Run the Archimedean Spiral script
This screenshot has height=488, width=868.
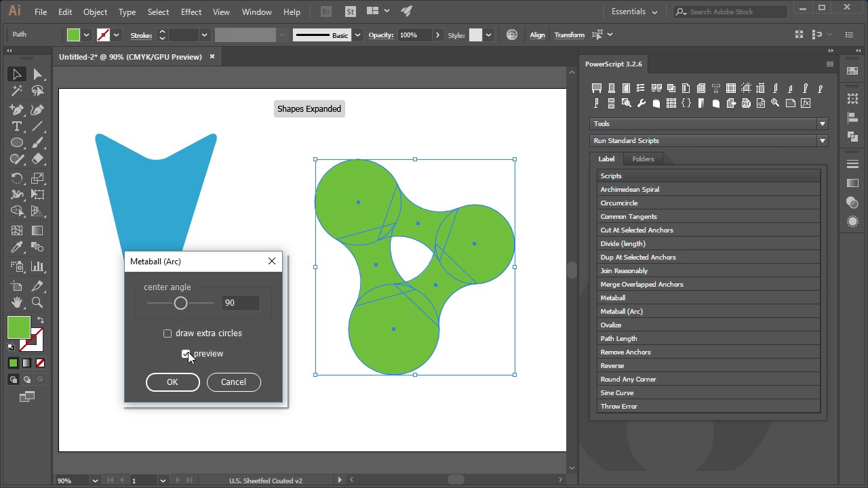[x=709, y=189]
